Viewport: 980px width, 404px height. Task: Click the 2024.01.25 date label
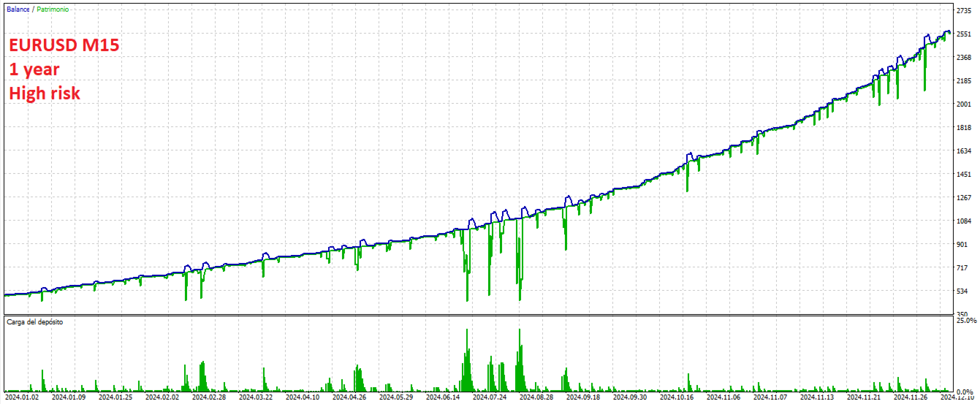[x=115, y=398]
